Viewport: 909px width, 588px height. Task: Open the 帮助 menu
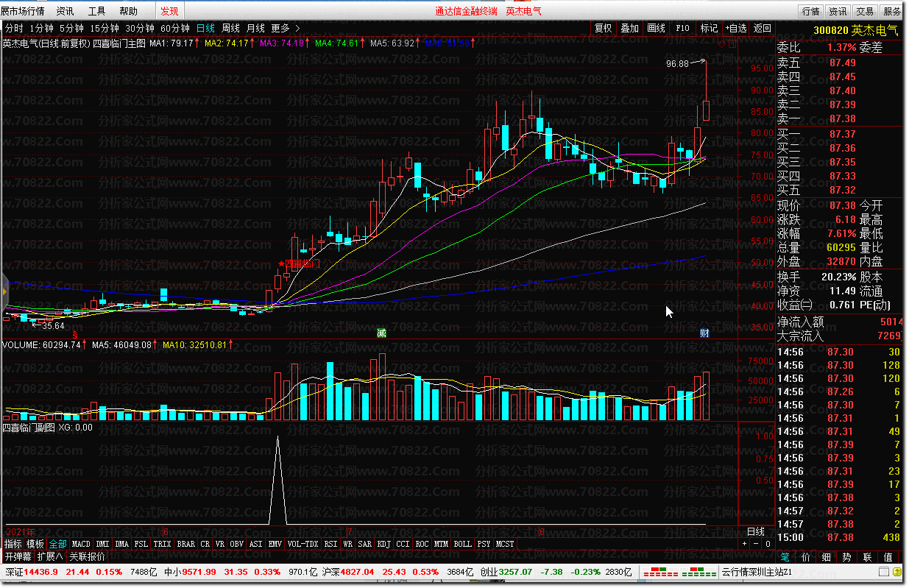click(x=128, y=11)
